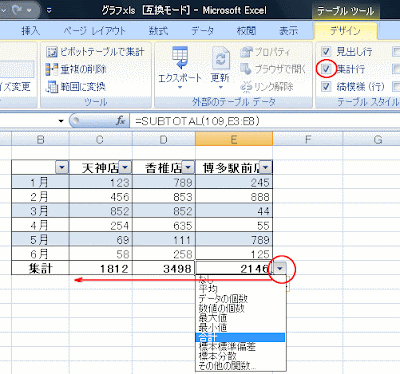400x374 pixels.
Task: Click the cell with value 888
Action: [x=234, y=196]
